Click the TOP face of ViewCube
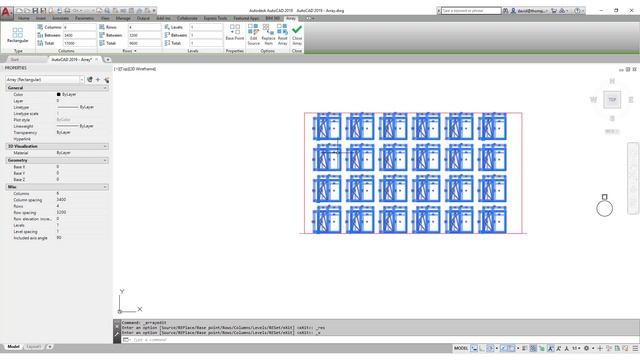Viewport: 640px width, 360px height. pos(612,100)
